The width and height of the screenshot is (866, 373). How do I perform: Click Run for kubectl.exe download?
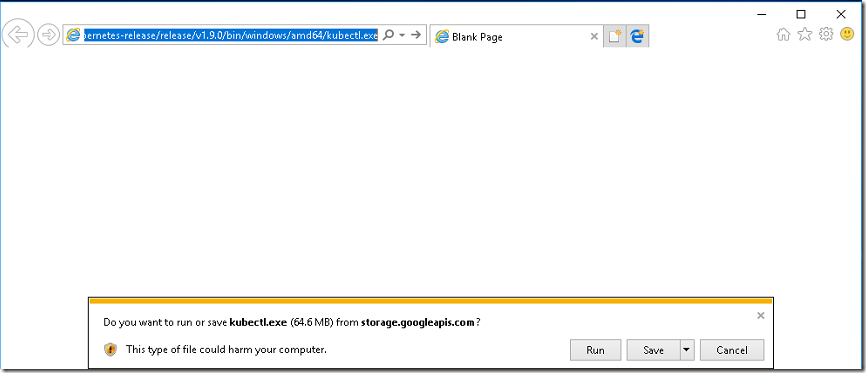click(595, 350)
